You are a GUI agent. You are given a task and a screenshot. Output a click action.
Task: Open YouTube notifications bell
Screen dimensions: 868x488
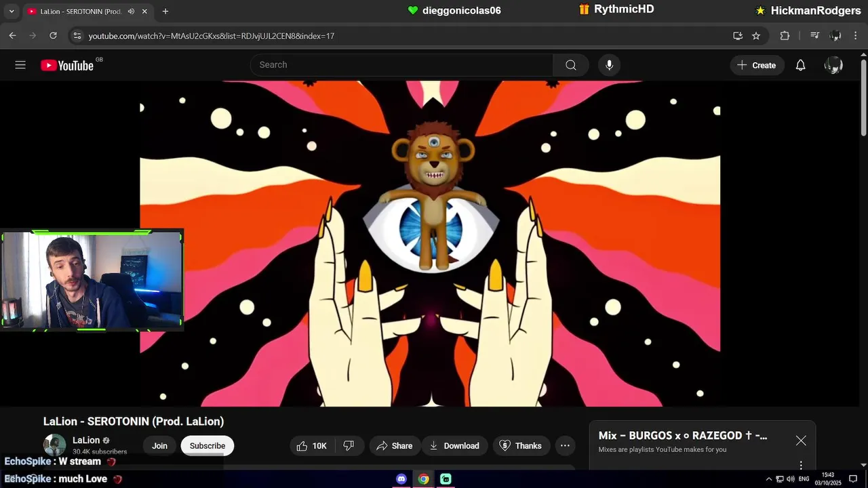[801, 65]
